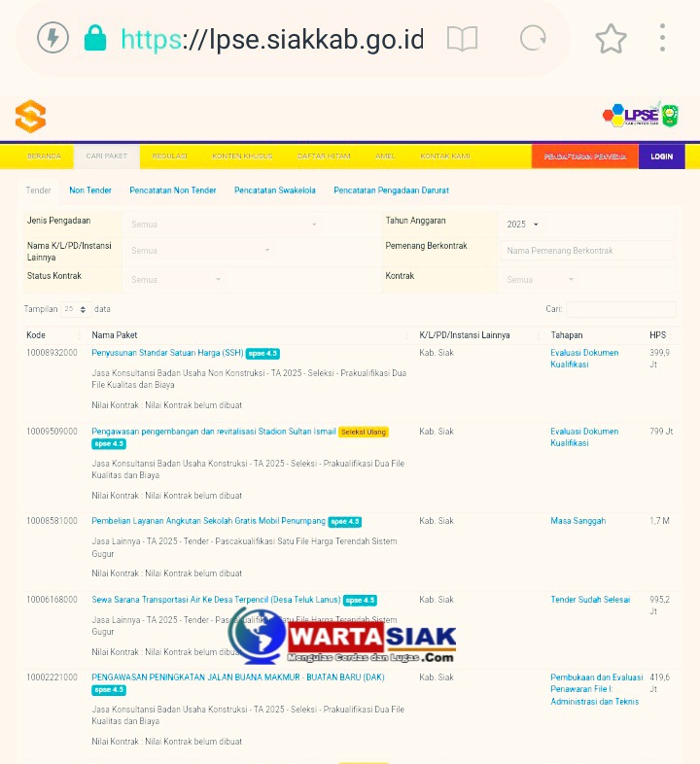Click the green padlock security icon
This screenshot has height=764, width=700.
[x=95, y=39]
